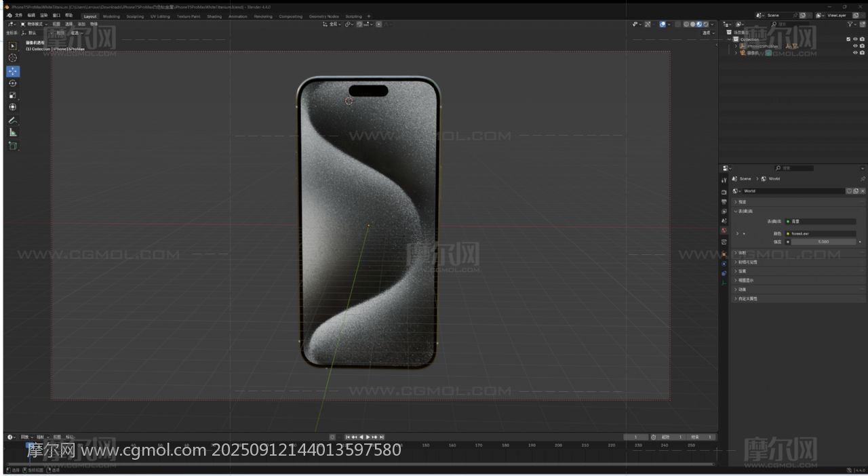The width and height of the screenshot is (868, 476).
Task: Select the Annotate tool
Action: (x=13, y=120)
